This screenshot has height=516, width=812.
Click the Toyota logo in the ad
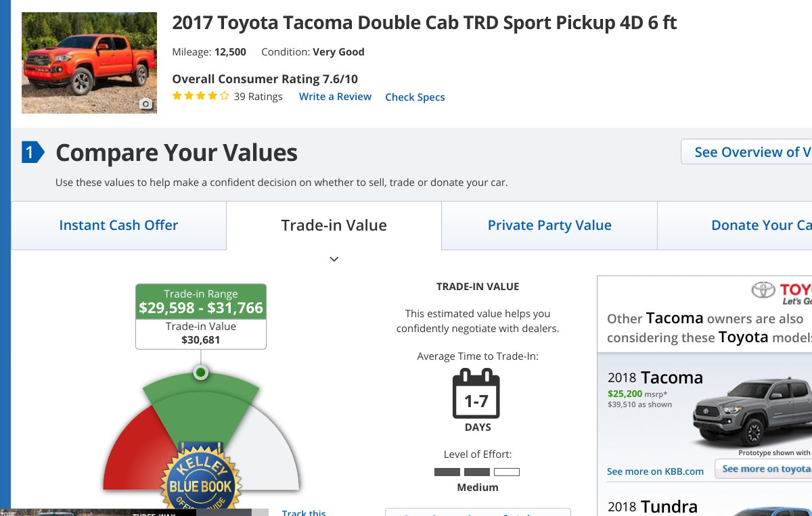pyautogui.click(x=763, y=291)
